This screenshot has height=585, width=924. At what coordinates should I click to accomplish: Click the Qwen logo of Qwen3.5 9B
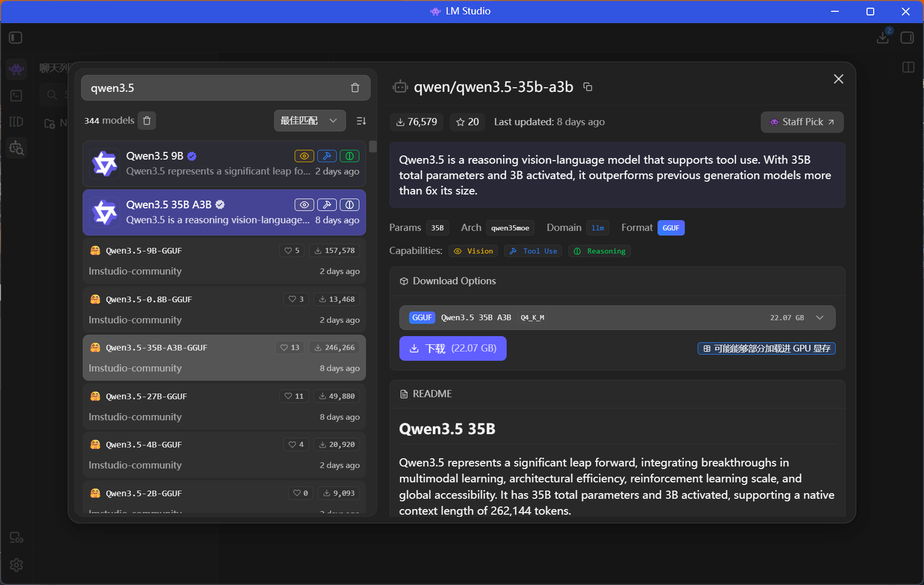point(105,164)
